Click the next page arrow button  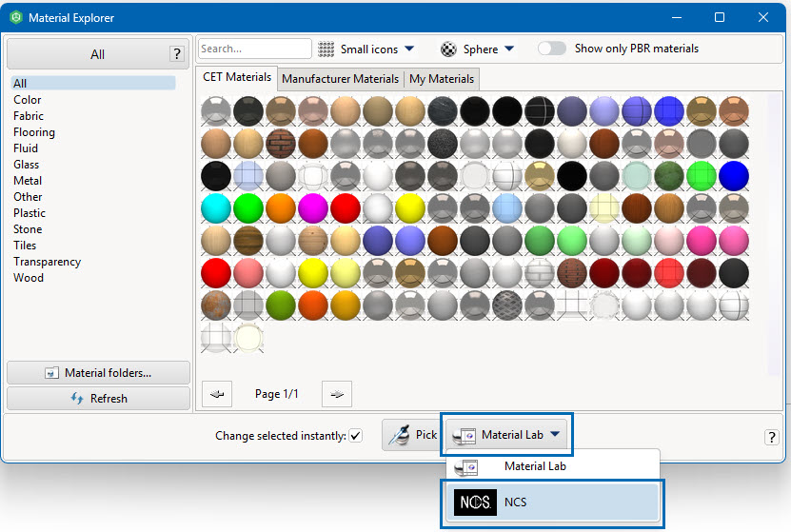pos(336,394)
